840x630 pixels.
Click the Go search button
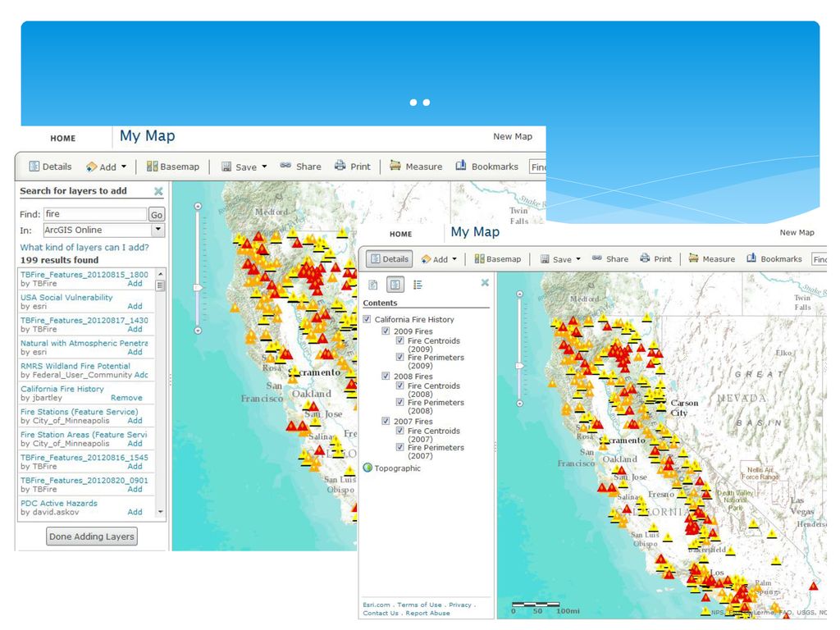[157, 215]
